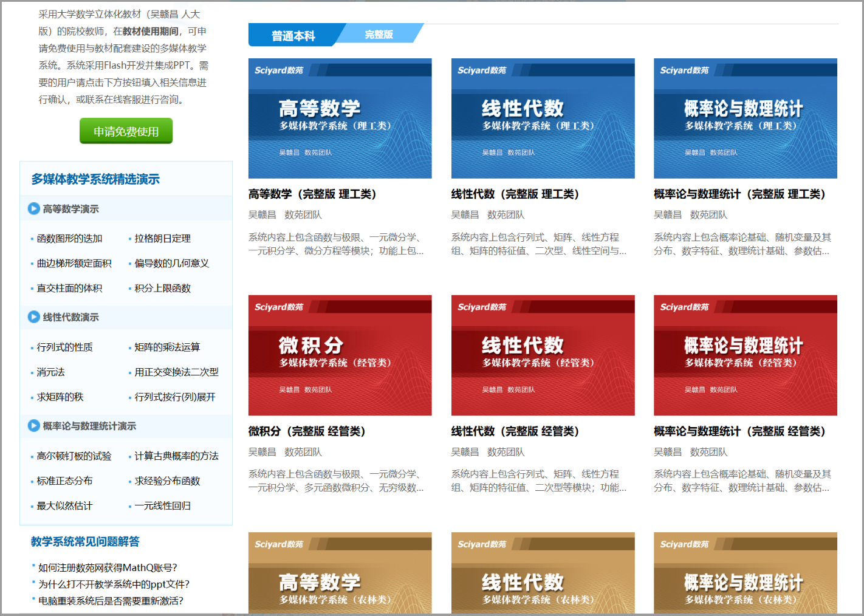
Task: Click the description under 线性代数（完整版 经管类）
Action: point(539,481)
